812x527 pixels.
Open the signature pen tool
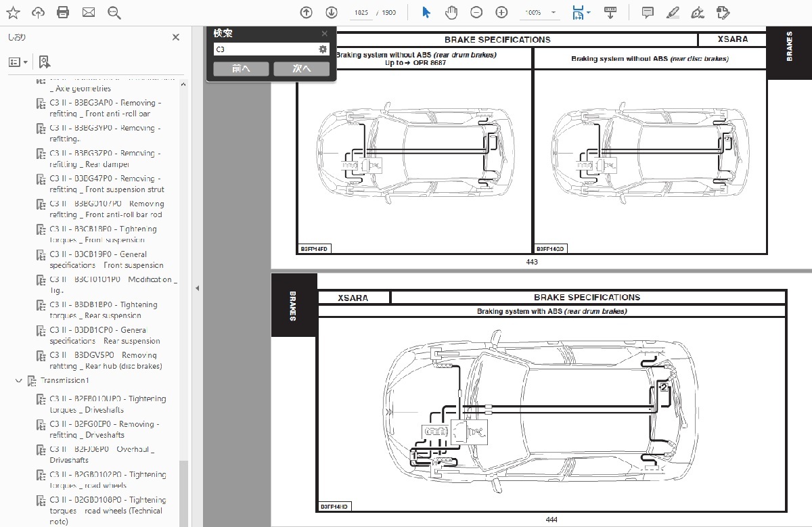pos(698,12)
